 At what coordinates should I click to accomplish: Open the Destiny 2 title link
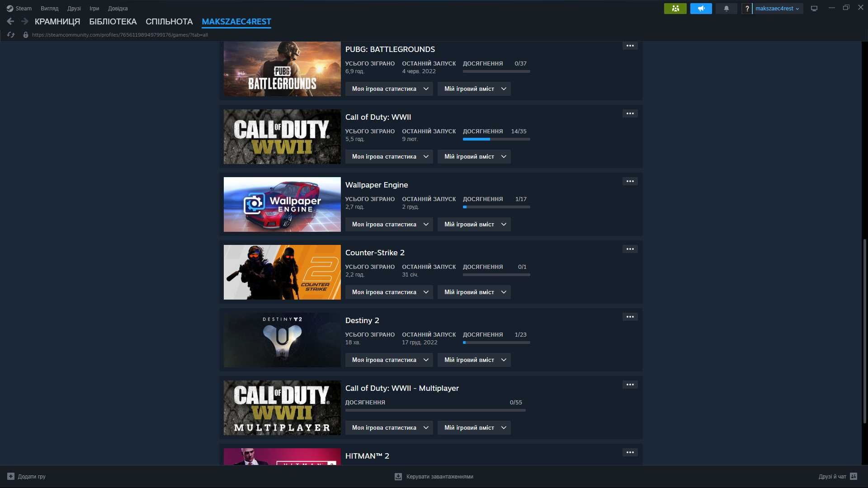pyautogui.click(x=362, y=320)
